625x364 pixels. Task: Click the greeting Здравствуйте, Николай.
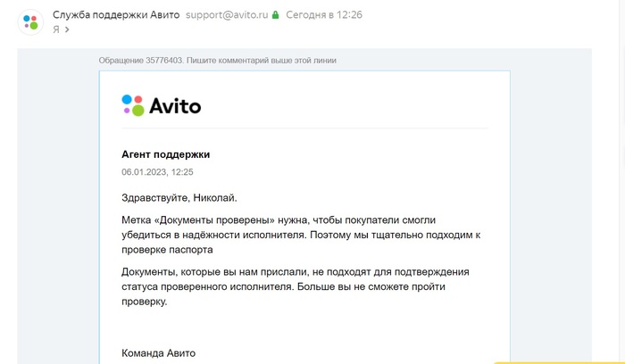coord(179,198)
